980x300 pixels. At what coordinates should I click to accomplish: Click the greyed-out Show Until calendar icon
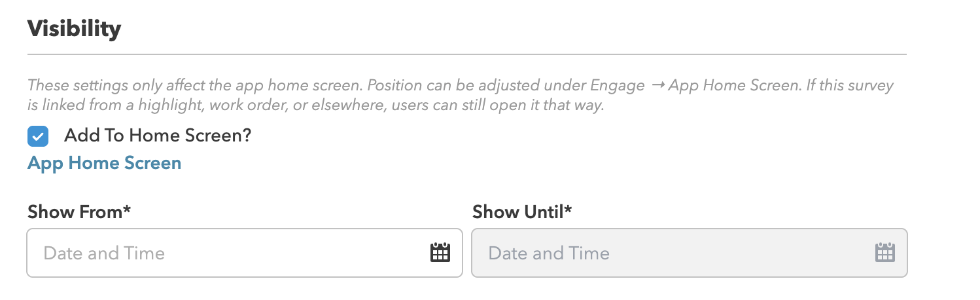[x=885, y=252]
